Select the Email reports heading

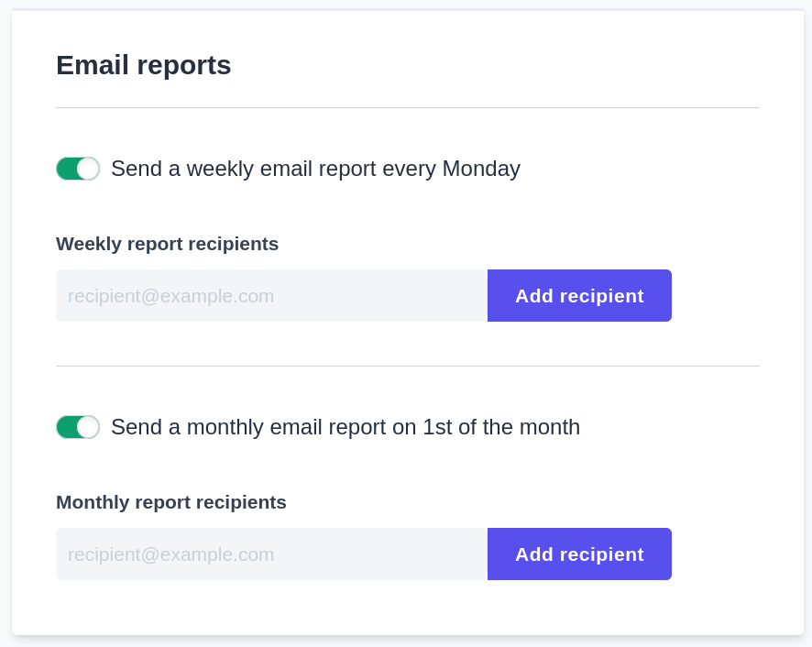[143, 65]
